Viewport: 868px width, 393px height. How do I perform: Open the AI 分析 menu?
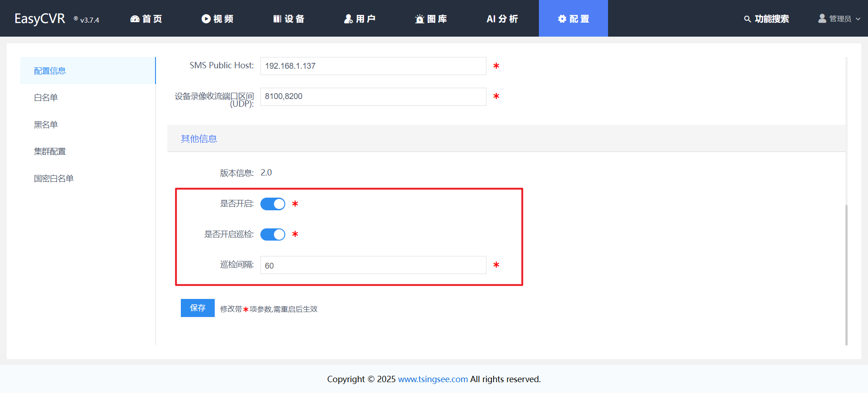point(502,19)
